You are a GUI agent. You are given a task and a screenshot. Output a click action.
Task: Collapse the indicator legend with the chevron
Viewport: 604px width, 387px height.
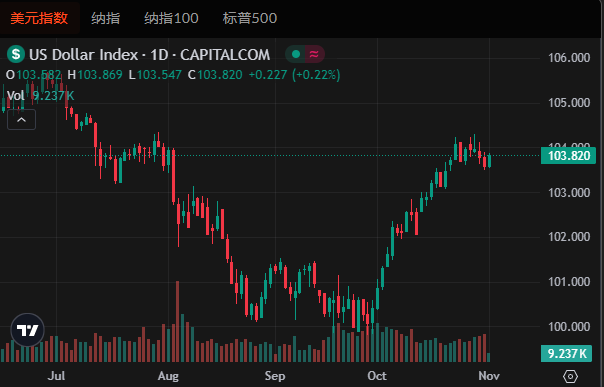point(22,120)
